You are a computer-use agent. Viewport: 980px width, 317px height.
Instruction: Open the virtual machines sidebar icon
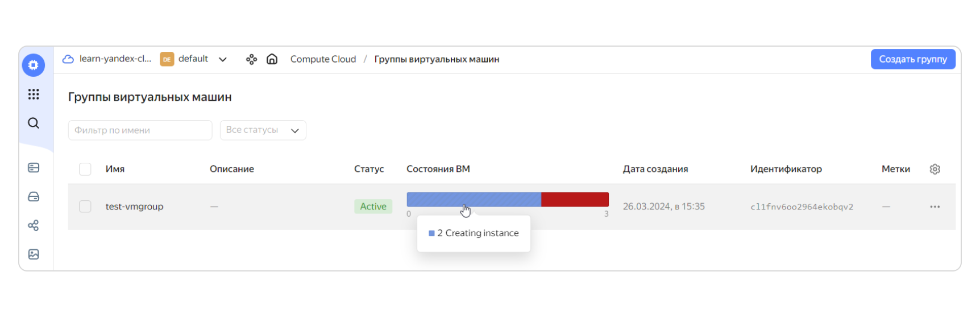tap(34, 167)
